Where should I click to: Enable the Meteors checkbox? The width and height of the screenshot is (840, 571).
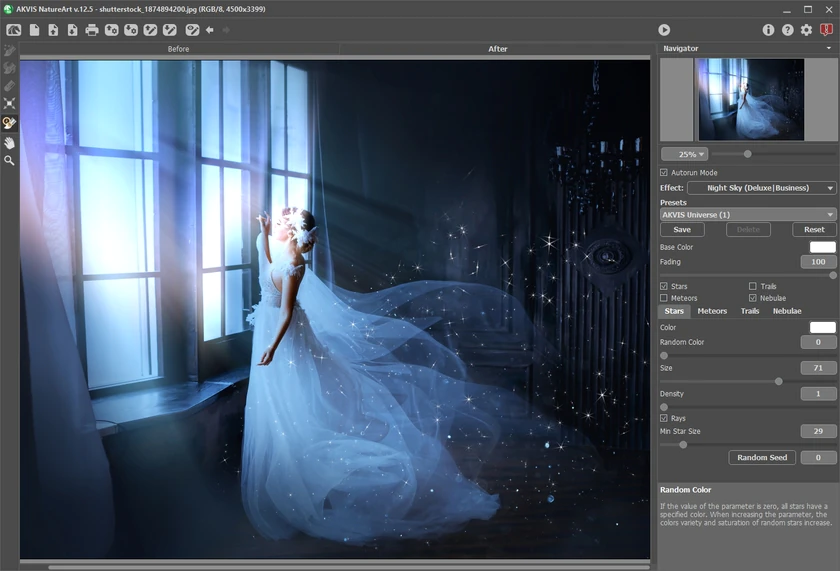click(664, 298)
